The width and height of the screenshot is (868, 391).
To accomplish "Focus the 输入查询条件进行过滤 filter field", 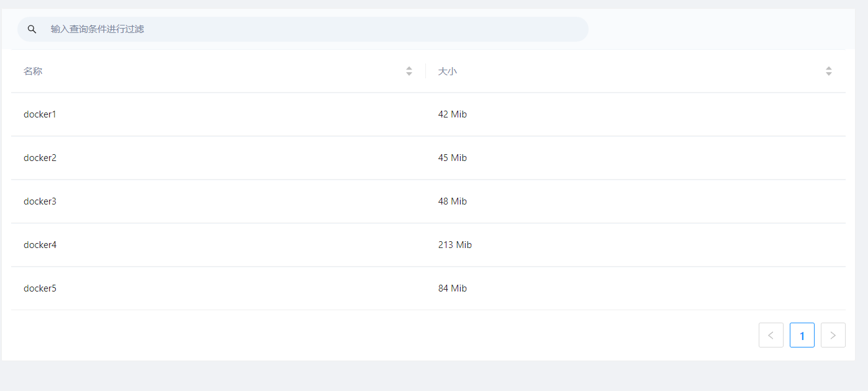I will pyautogui.click(x=310, y=29).
